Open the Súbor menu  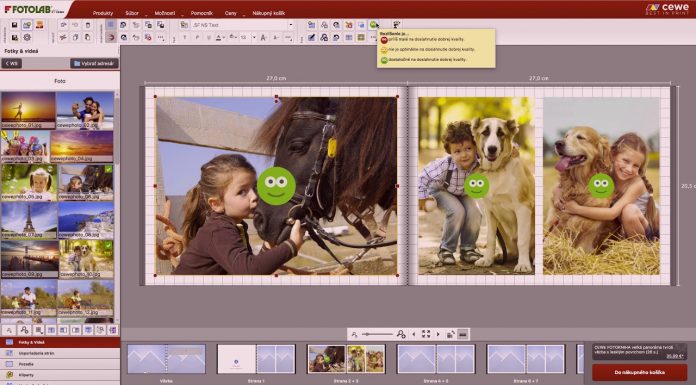[x=132, y=13]
